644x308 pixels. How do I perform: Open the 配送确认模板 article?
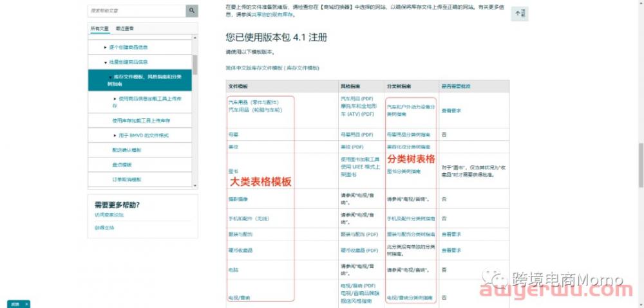tap(126, 150)
